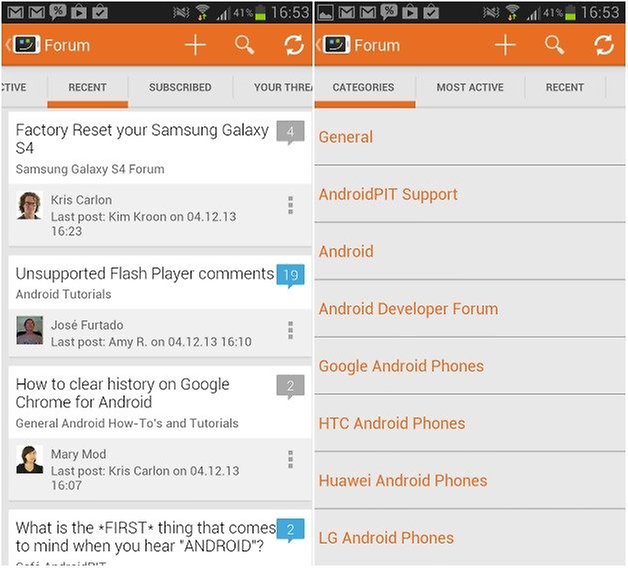Open the General category
The width and height of the screenshot is (628, 568).
(470, 137)
